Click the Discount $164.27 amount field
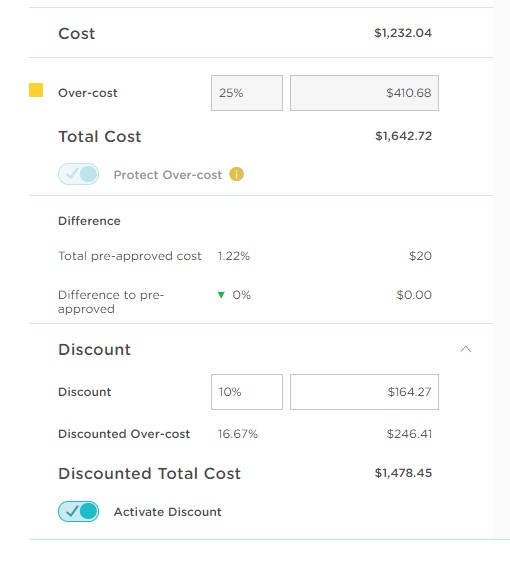 click(x=364, y=392)
